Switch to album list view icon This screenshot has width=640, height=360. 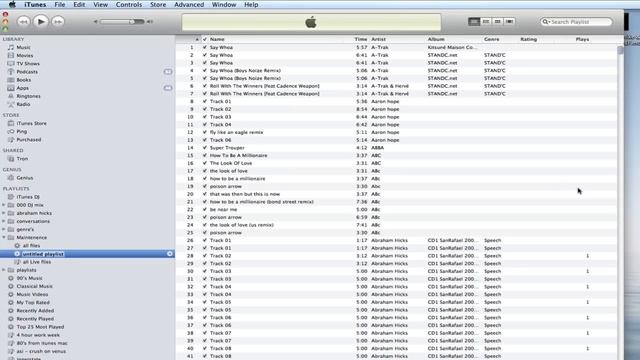tap(486, 21)
